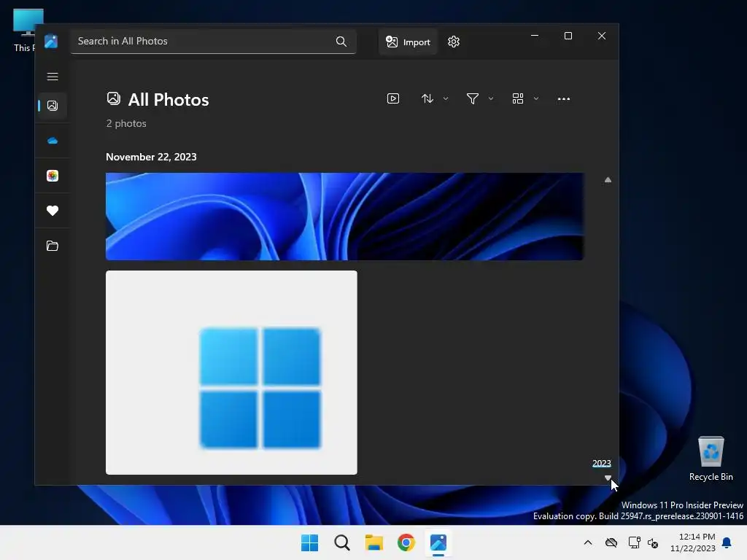Click the Photos taskbar icon
This screenshot has width=747, height=560.
click(438, 542)
